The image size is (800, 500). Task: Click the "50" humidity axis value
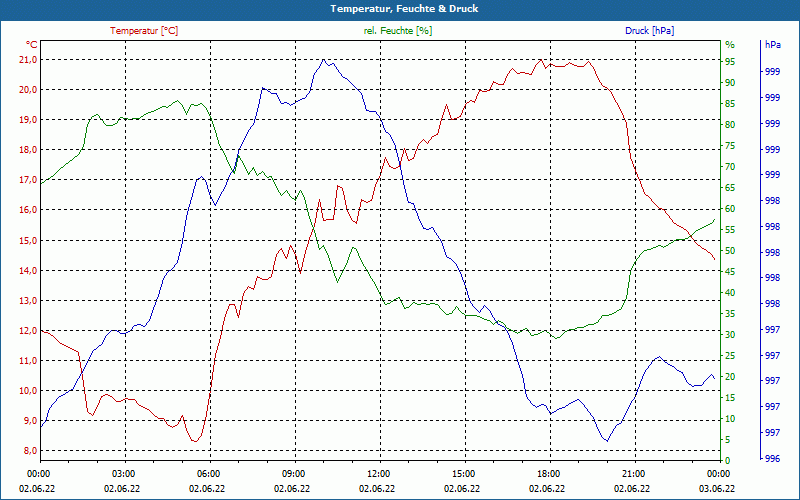730,251
